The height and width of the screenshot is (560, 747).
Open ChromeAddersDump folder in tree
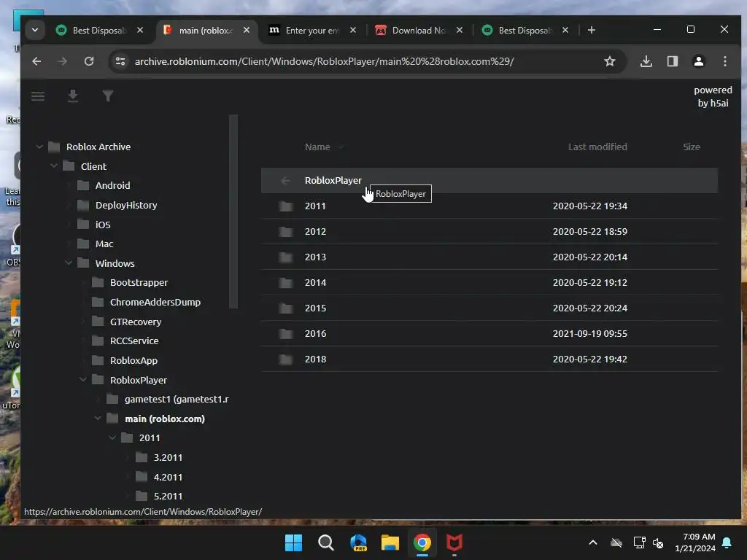click(x=155, y=302)
